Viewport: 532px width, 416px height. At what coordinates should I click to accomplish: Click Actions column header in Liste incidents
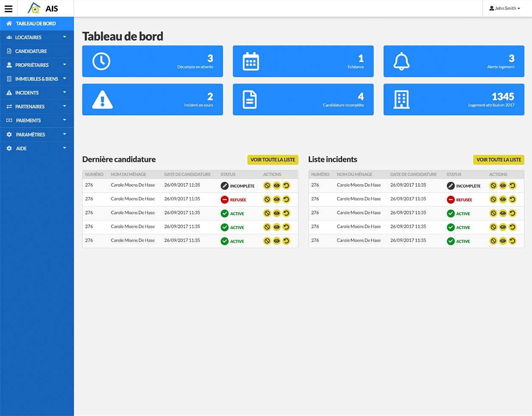point(498,174)
